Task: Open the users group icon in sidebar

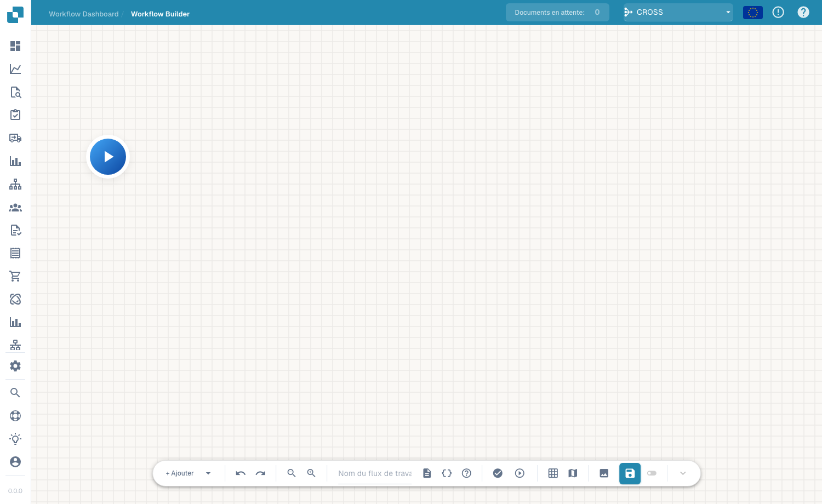Action: tap(15, 208)
